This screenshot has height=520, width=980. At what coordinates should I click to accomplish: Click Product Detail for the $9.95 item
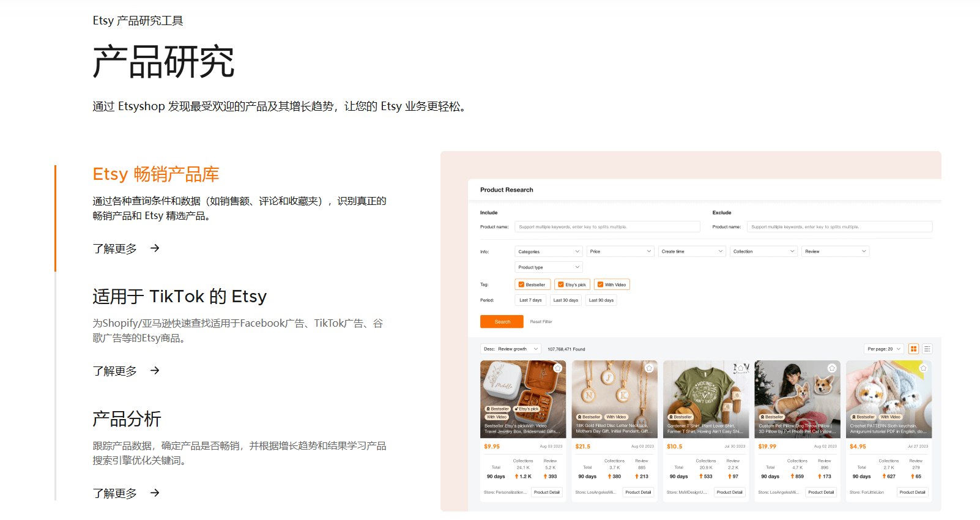click(547, 492)
